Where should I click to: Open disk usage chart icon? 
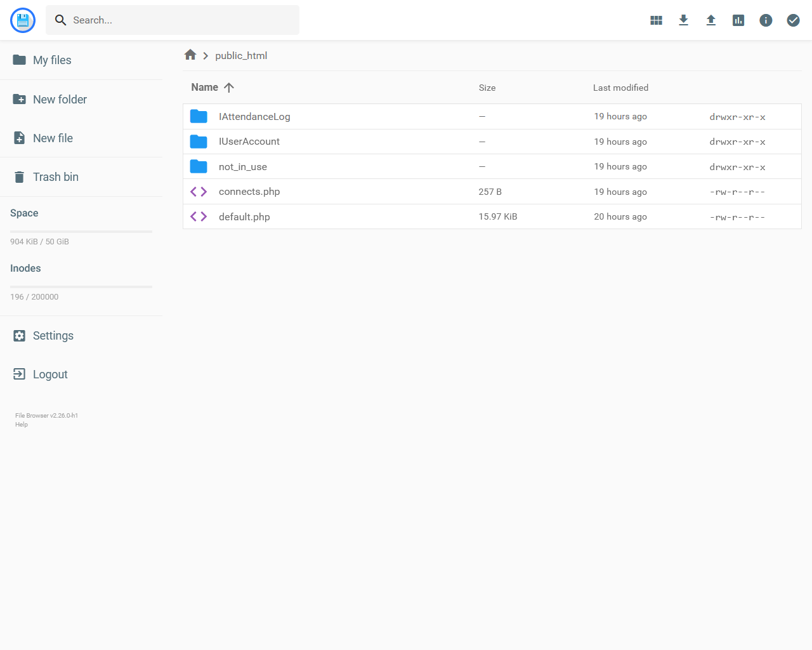coord(738,20)
